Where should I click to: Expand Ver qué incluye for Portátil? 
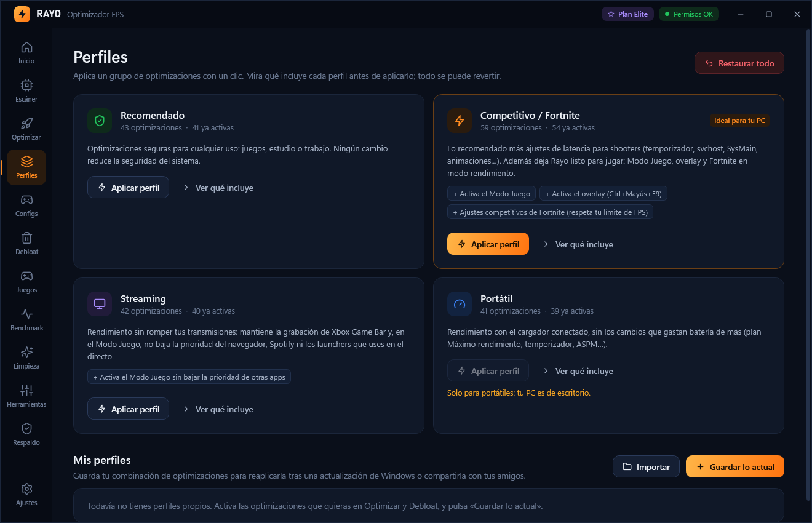tap(578, 371)
